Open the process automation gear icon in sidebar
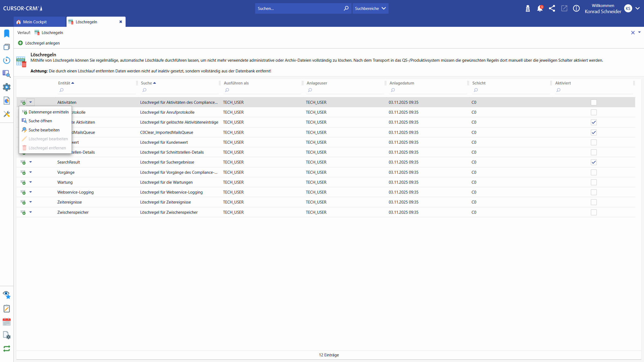Viewport: 644px width, 362px height. pyautogui.click(x=6, y=87)
